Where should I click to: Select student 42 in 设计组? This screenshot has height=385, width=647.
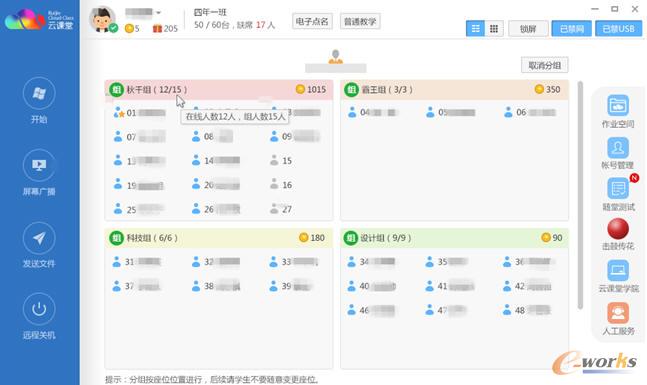(x=527, y=286)
